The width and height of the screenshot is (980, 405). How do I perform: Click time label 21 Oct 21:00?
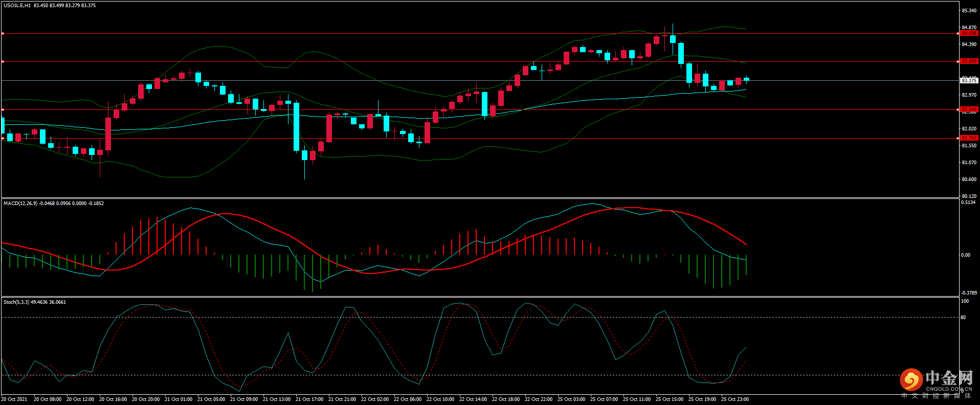pyautogui.click(x=342, y=399)
